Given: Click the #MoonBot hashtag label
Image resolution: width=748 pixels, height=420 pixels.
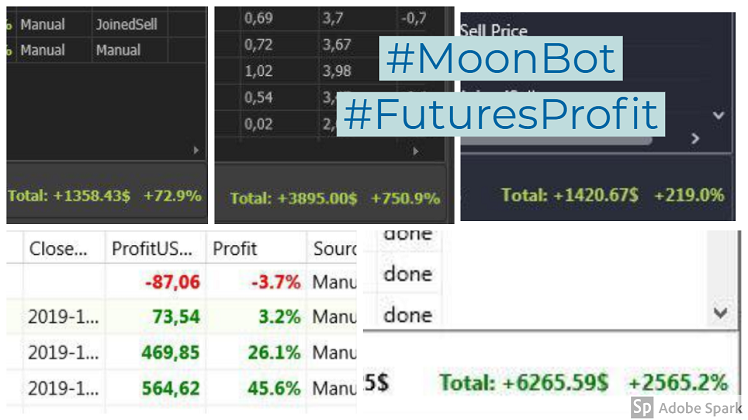Looking at the screenshot, I should tap(501, 58).
